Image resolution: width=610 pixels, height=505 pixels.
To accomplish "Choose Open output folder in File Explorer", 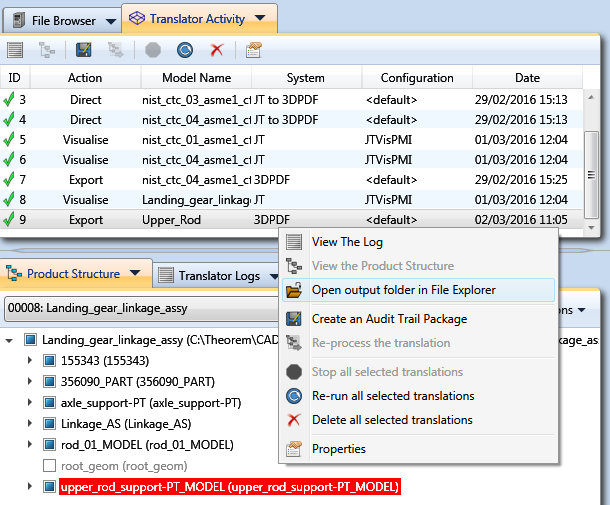I will tap(418, 290).
